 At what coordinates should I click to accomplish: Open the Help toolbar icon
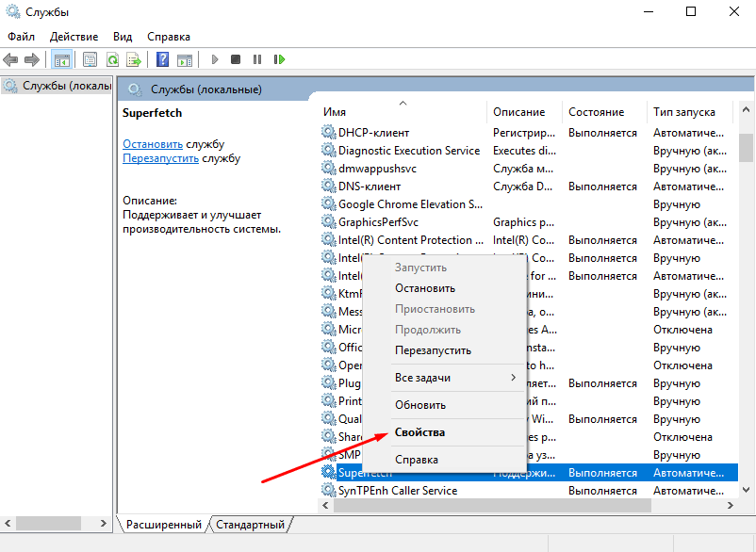163,59
